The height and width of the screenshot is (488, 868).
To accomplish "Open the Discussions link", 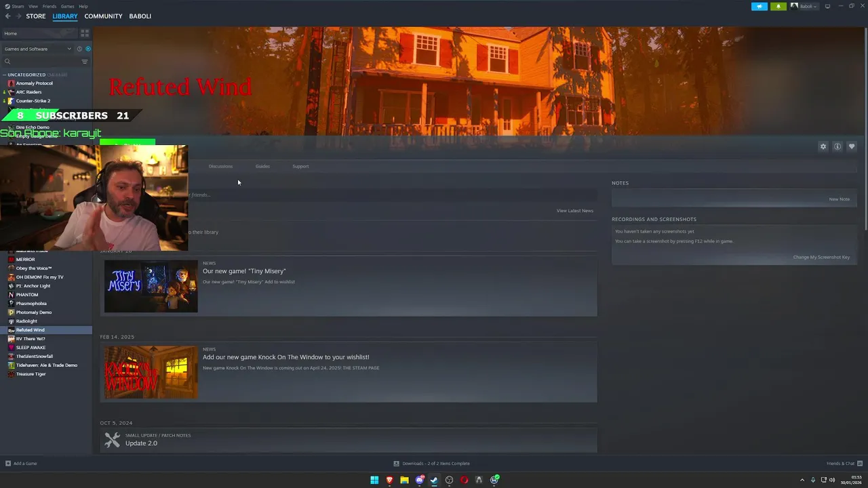I will [x=220, y=167].
